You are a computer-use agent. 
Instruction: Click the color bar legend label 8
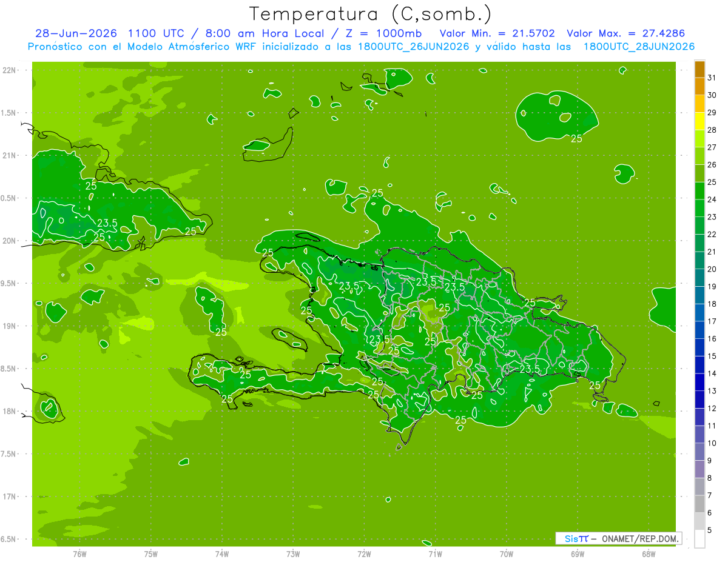pos(710,478)
